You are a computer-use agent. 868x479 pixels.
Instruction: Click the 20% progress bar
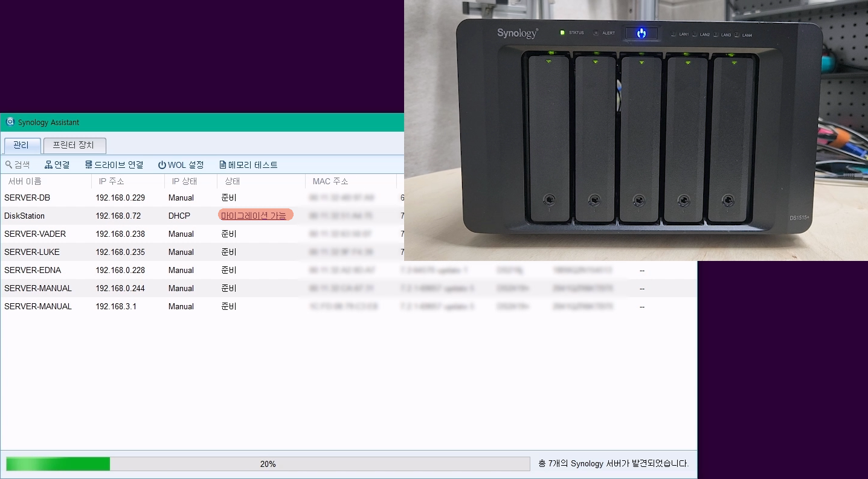[268, 464]
